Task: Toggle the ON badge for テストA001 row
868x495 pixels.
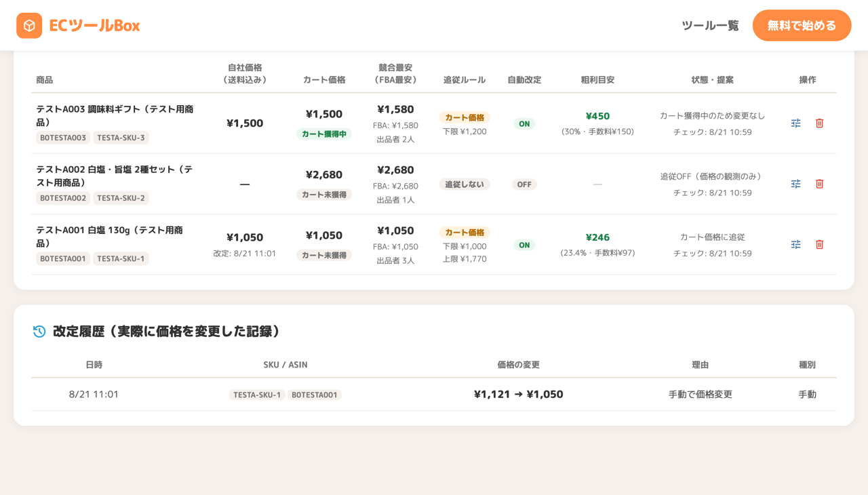Action: [524, 245]
